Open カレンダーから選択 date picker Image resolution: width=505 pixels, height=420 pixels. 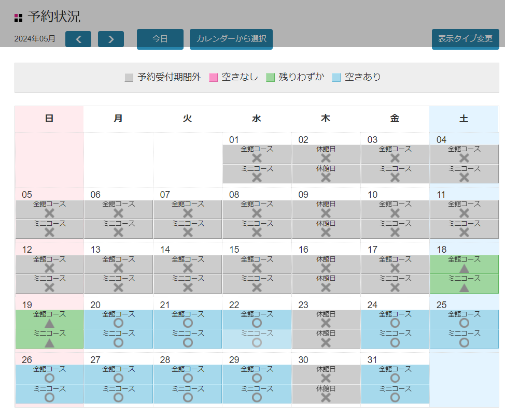click(x=231, y=39)
